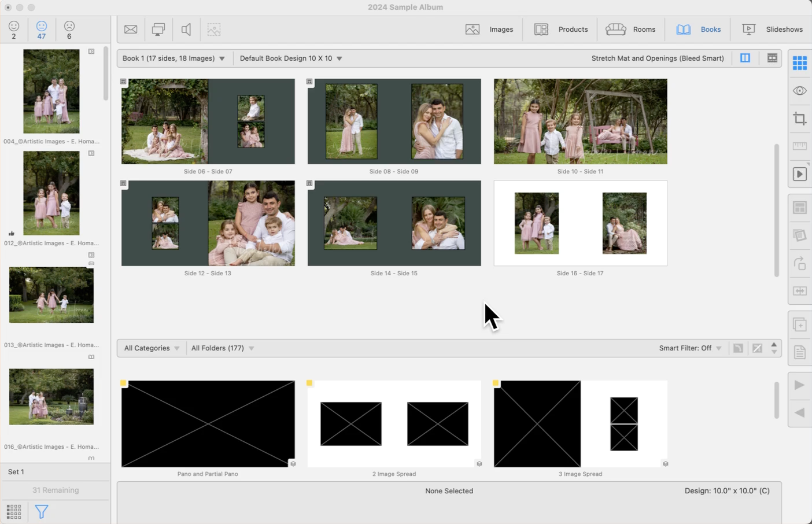Open the All Categories filter

152,348
